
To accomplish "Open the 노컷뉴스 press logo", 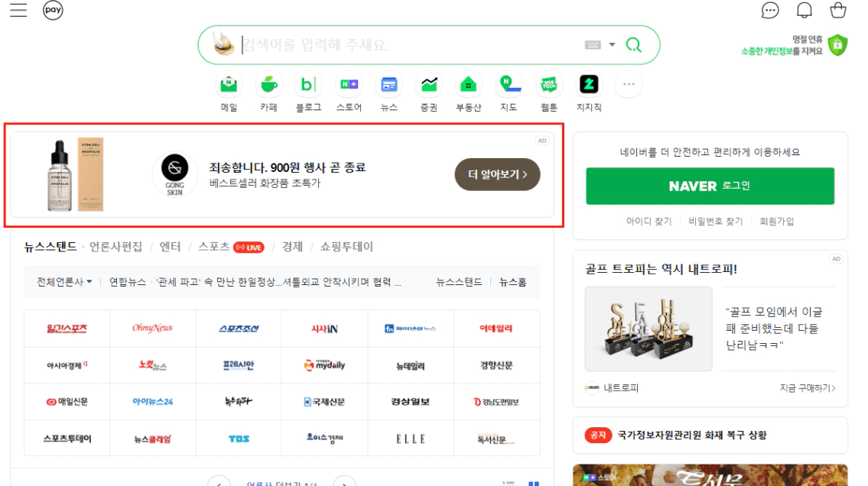I will click(x=153, y=365).
